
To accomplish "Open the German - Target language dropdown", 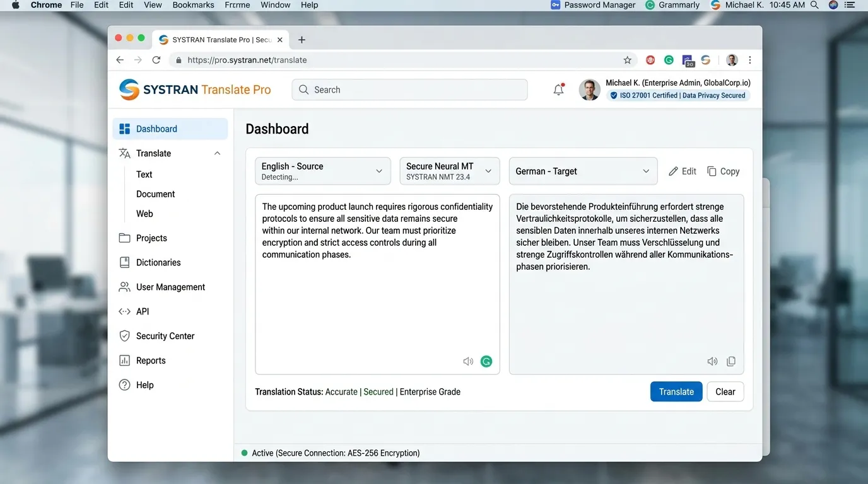I will [583, 171].
